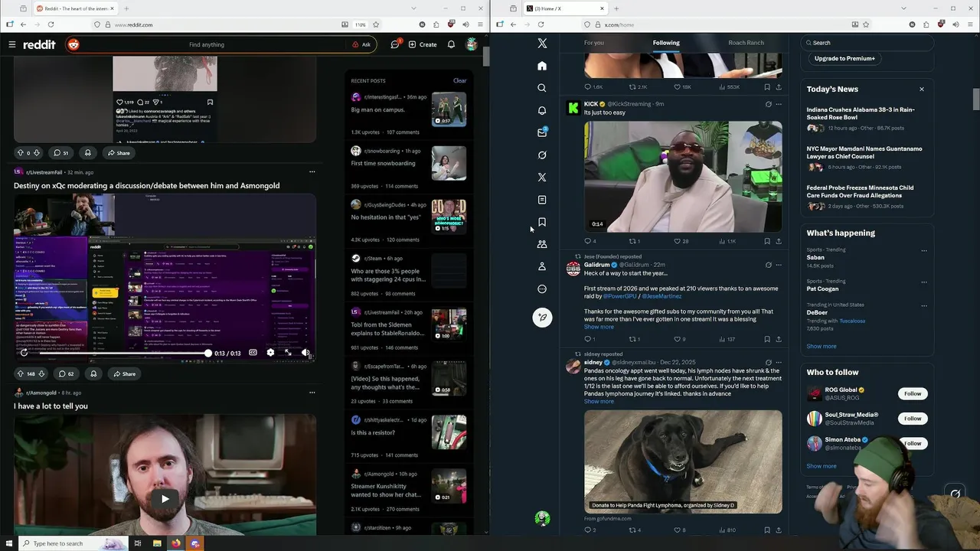980x551 pixels.
Task: Open X Bookmarks sidebar icon
Action: click(542, 222)
